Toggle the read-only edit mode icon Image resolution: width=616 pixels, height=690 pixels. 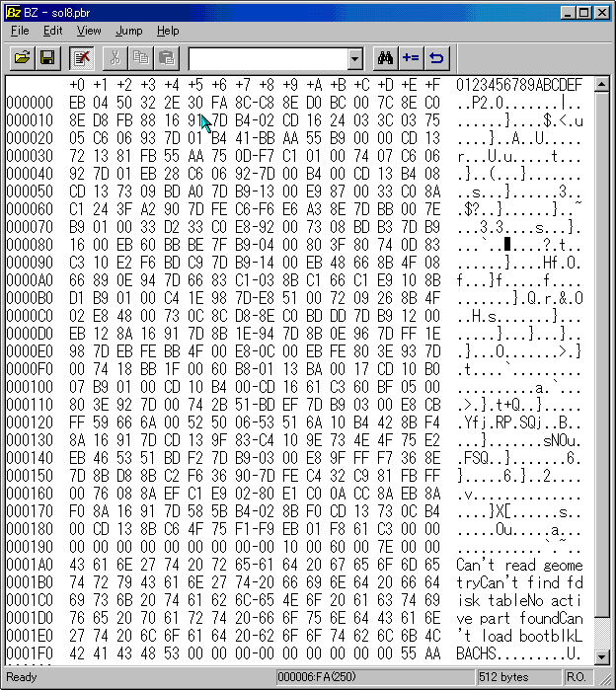(x=81, y=58)
